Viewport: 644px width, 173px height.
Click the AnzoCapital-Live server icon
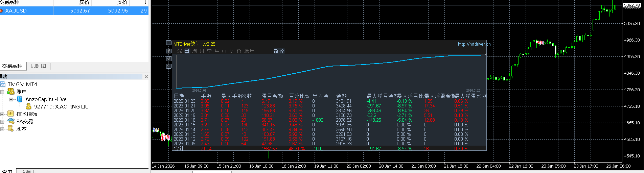[20, 99]
